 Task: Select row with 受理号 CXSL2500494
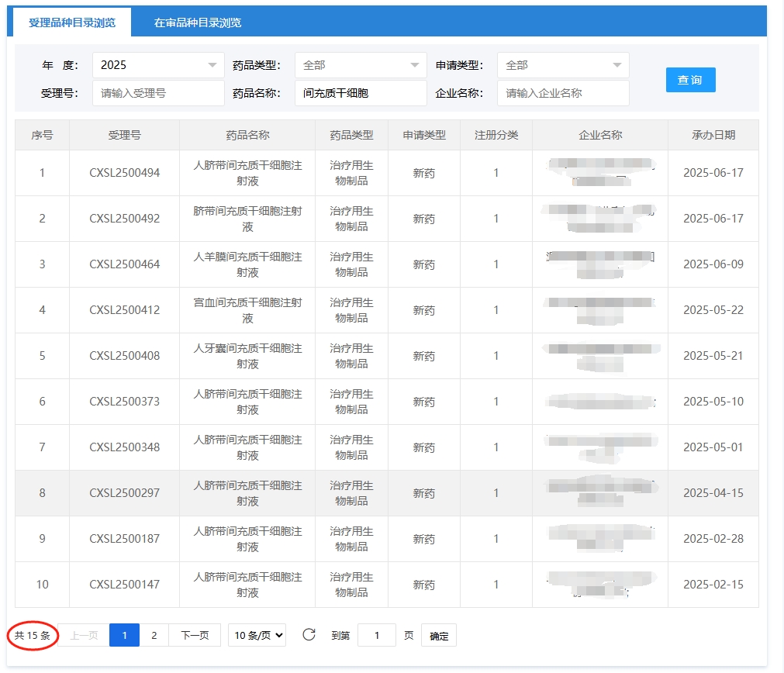[x=124, y=173]
